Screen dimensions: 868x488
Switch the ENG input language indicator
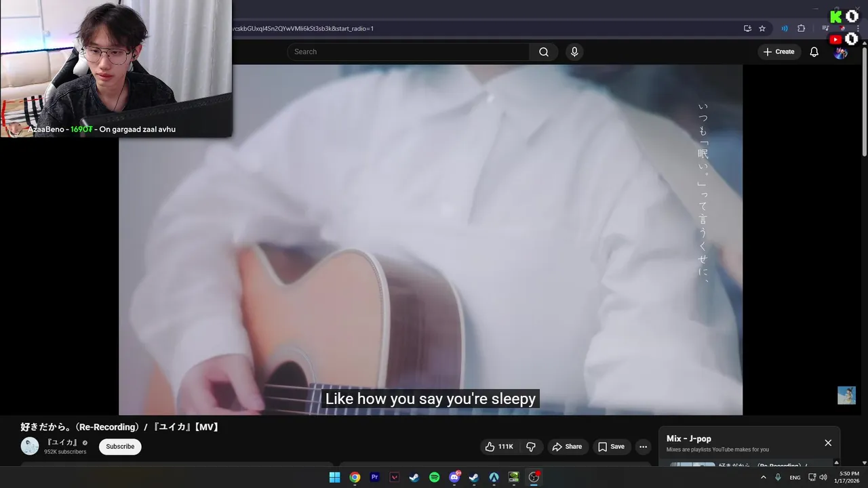[795, 477]
